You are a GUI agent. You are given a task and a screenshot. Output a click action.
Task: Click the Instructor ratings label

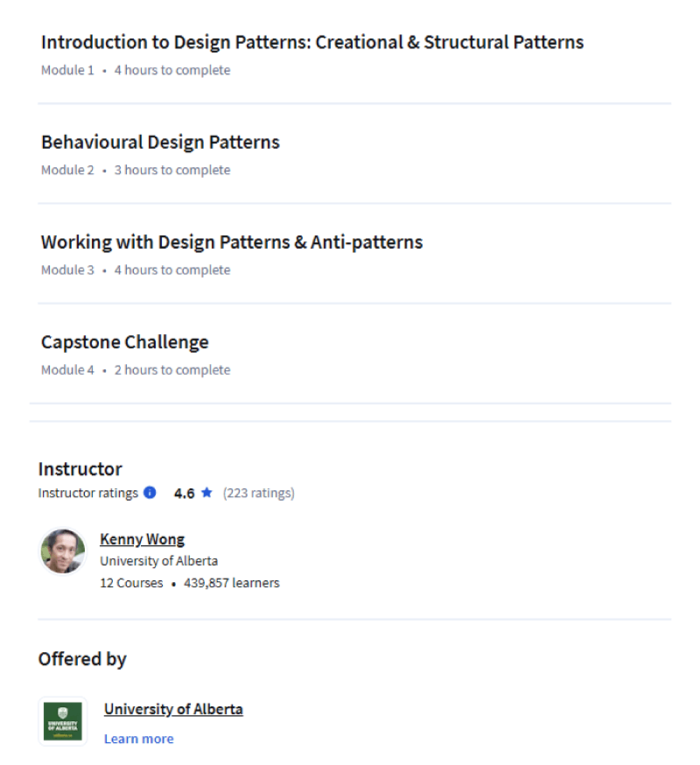(88, 494)
